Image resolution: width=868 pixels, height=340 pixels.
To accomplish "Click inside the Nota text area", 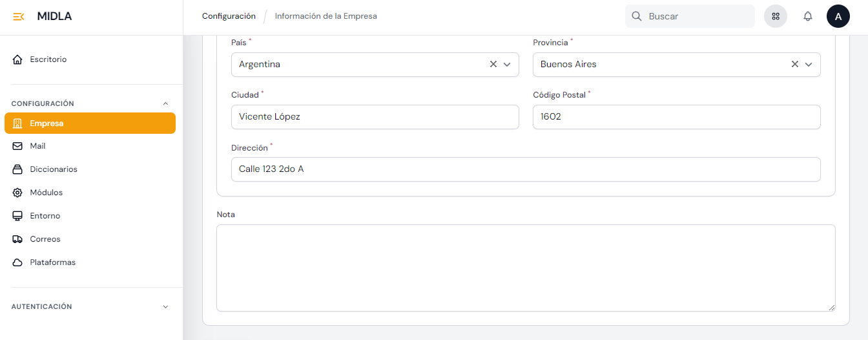I will [526, 268].
